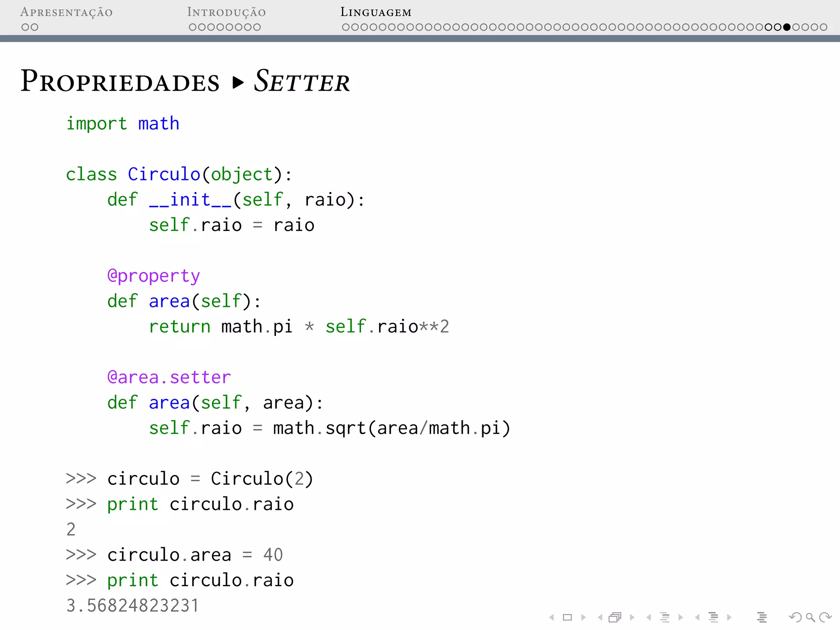This screenshot has width=840, height=630.
Task: Go to previous slide arrow
Action: [552, 617]
